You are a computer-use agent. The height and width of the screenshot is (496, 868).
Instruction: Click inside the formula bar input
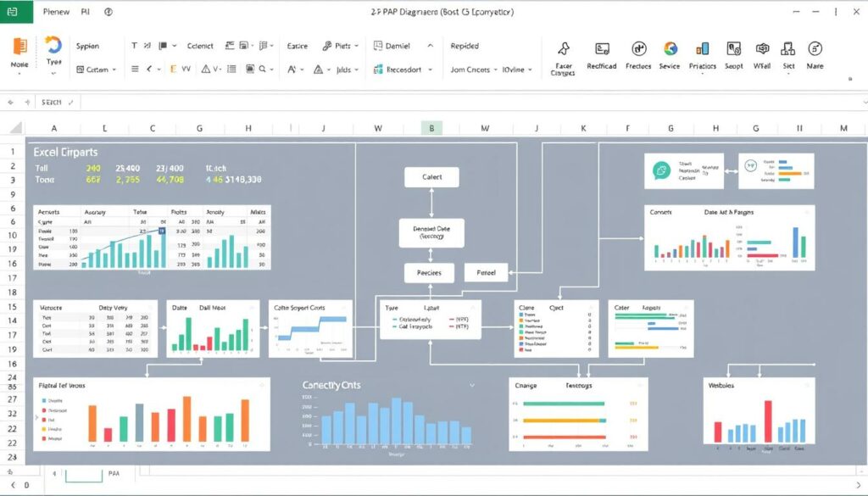coord(470,103)
